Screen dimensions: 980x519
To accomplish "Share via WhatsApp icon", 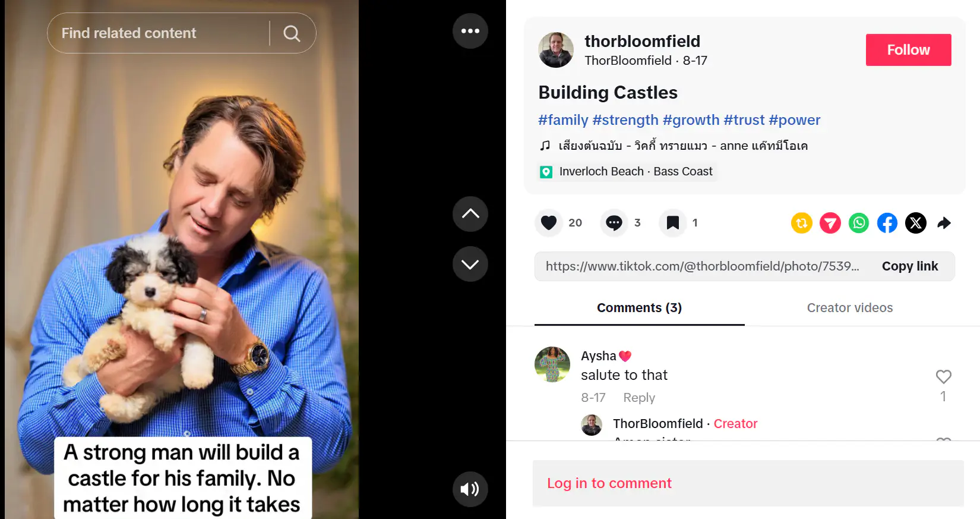I will coord(859,223).
